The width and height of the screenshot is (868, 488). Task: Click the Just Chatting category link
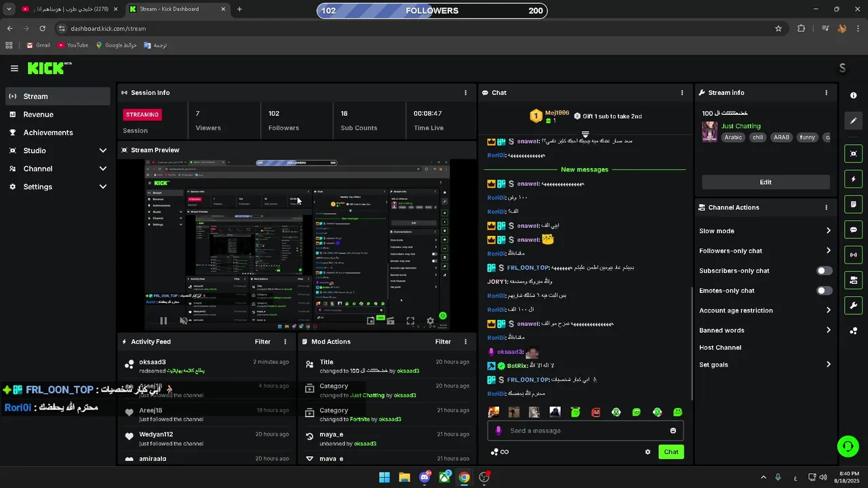(x=741, y=126)
